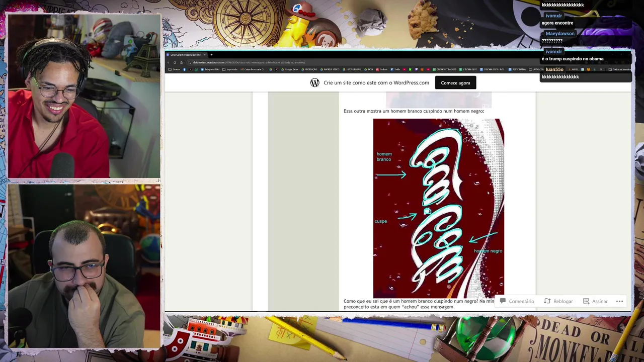644x362 pixels.
Task: Select the Coca-Cola mensagens browser tab
Action: (x=186, y=55)
